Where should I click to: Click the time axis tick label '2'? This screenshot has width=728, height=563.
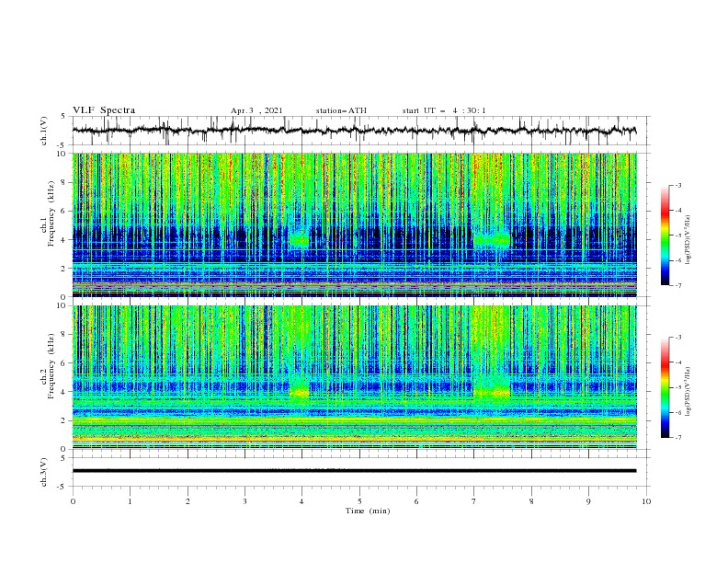coord(188,501)
